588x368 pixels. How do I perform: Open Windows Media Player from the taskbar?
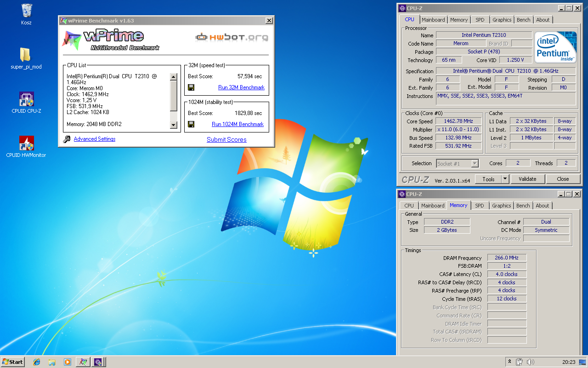coord(68,362)
